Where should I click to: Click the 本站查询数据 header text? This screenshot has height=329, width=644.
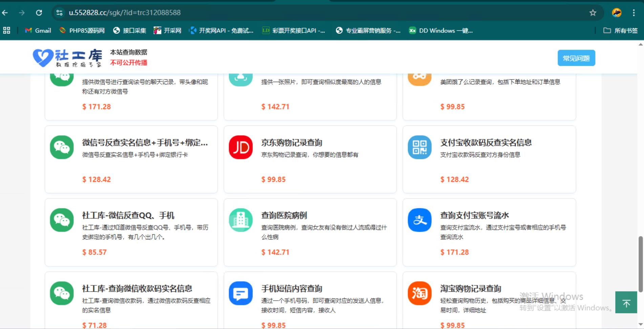129,52
